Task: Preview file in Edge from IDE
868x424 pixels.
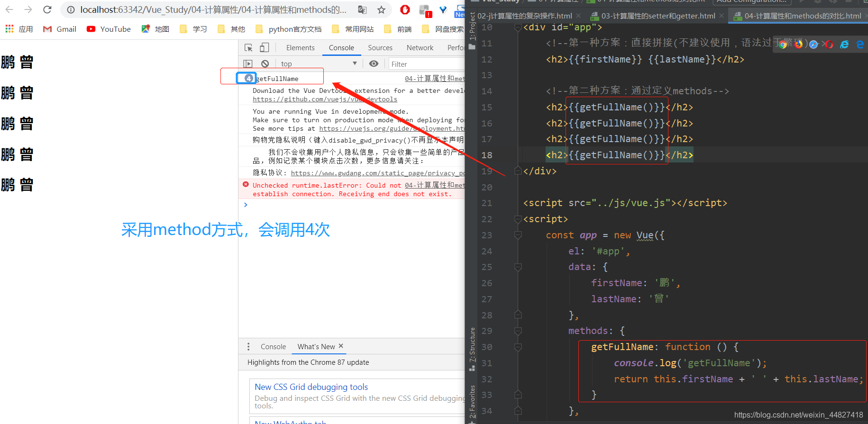Action: click(860, 45)
